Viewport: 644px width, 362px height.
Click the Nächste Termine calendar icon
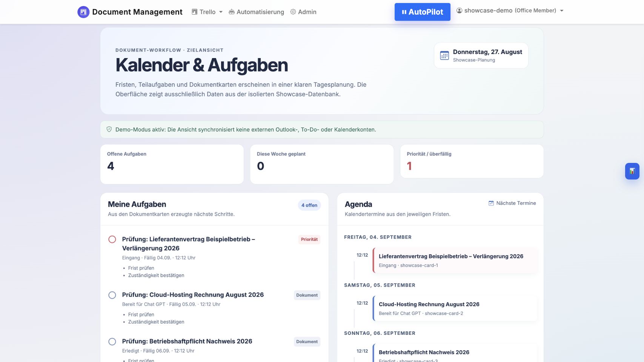(491, 203)
